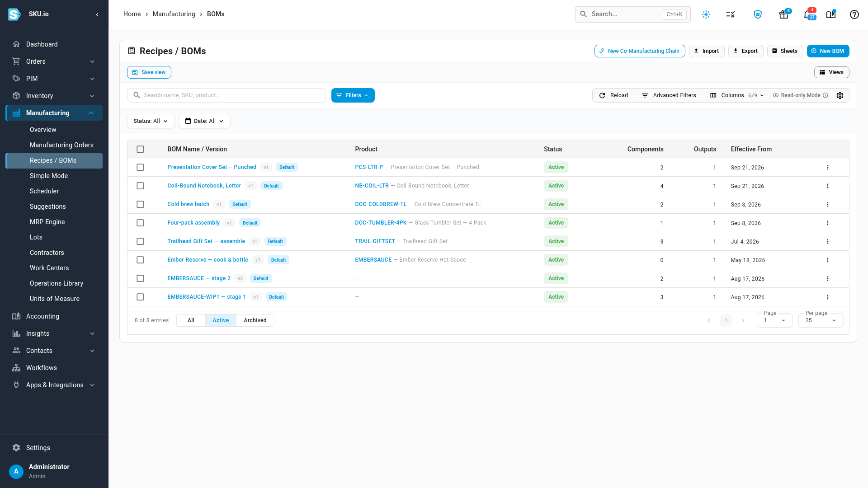Check the Coil-Bound Notebook, Letter row
The image size is (868, 488).
tap(140, 186)
